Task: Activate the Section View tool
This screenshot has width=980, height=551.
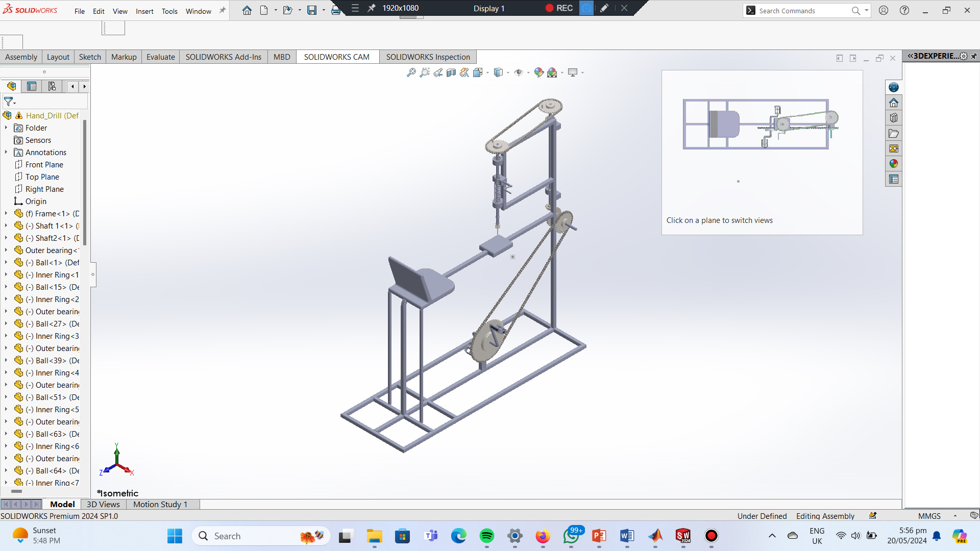Action: pyautogui.click(x=451, y=73)
